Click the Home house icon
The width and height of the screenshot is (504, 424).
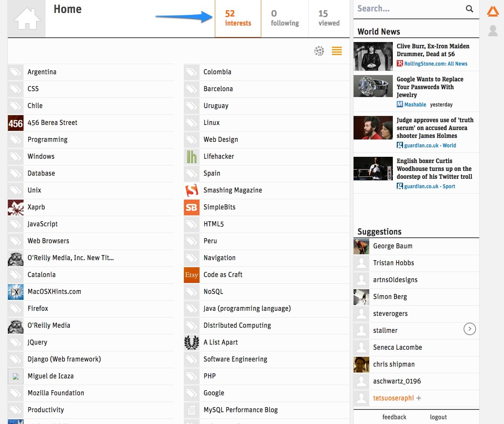click(x=27, y=18)
